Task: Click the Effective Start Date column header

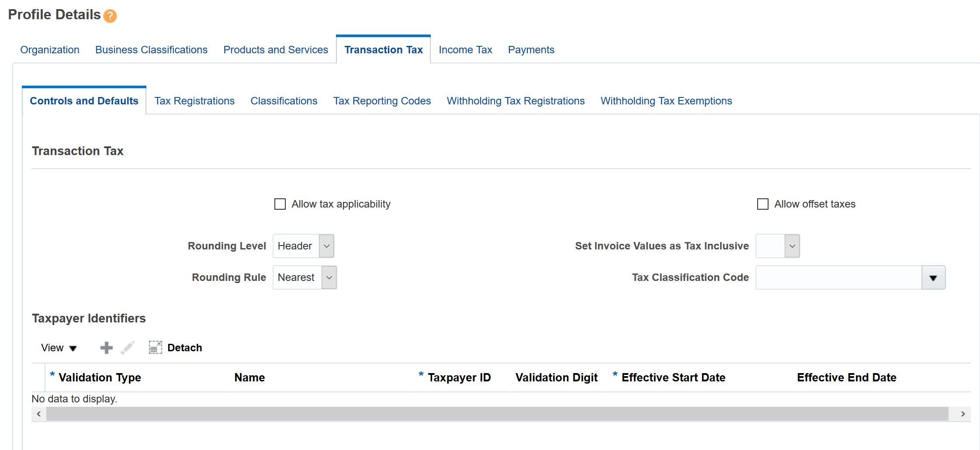Action: (673, 377)
